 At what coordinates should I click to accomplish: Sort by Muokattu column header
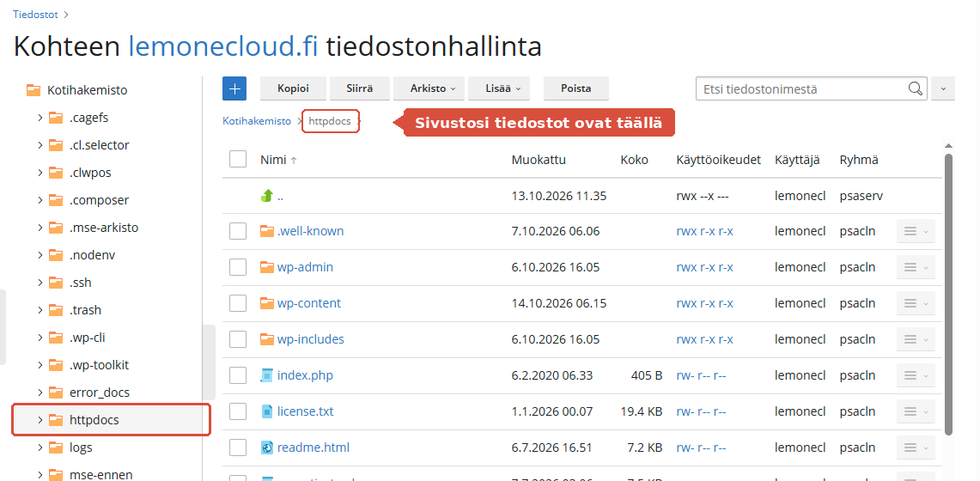pos(539,160)
